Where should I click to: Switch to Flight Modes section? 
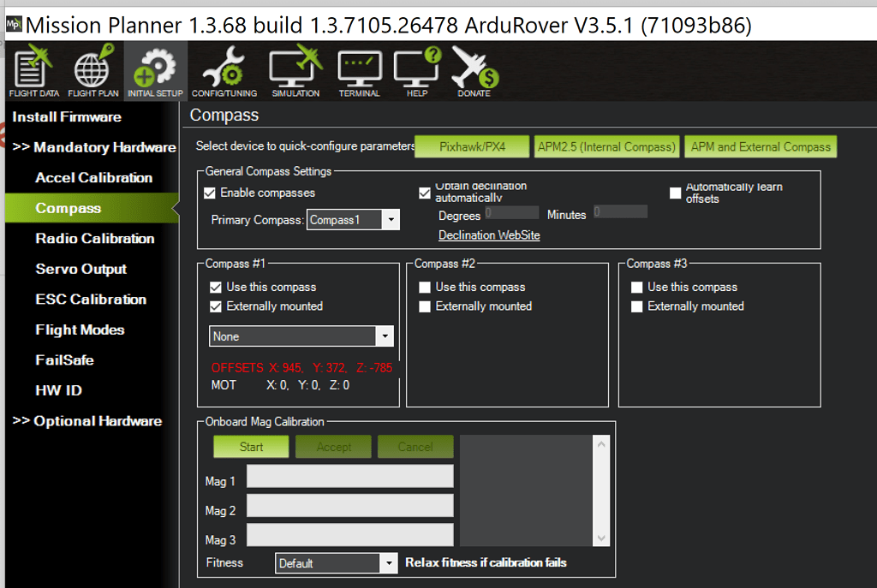click(x=80, y=330)
